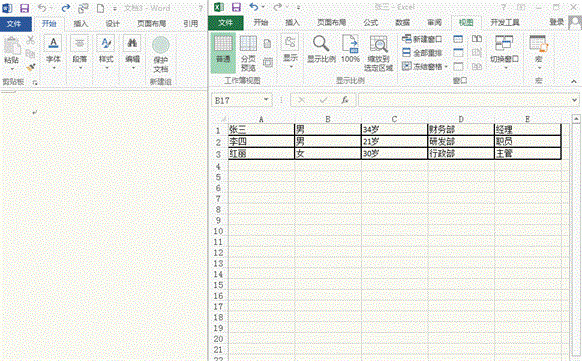Screen dimensions: 582x361
Task: Open the Name Box dropdown arrow
Action: click(x=266, y=100)
